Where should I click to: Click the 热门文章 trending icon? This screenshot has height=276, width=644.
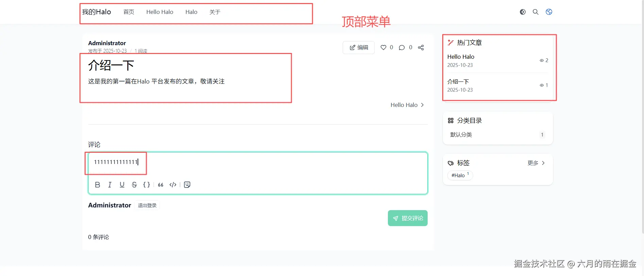451,42
